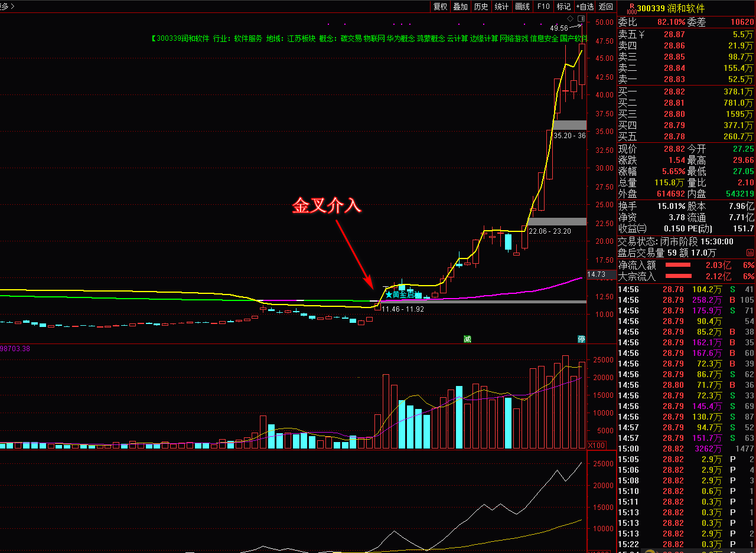This screenshot has height=553, width=756.
Task: Click the 49.56 high price label
Action: [x=559, y=28]
